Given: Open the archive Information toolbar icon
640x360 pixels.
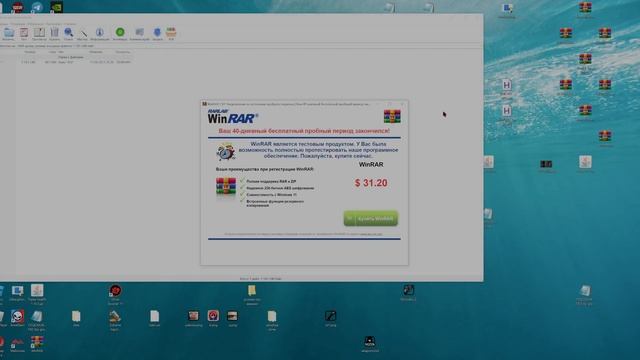Looking at the screenshot, I should 100,33.
